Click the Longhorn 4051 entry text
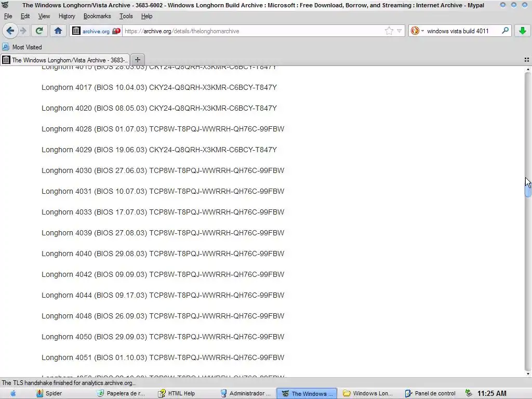532x399 pixels. (x=163, y=357)
